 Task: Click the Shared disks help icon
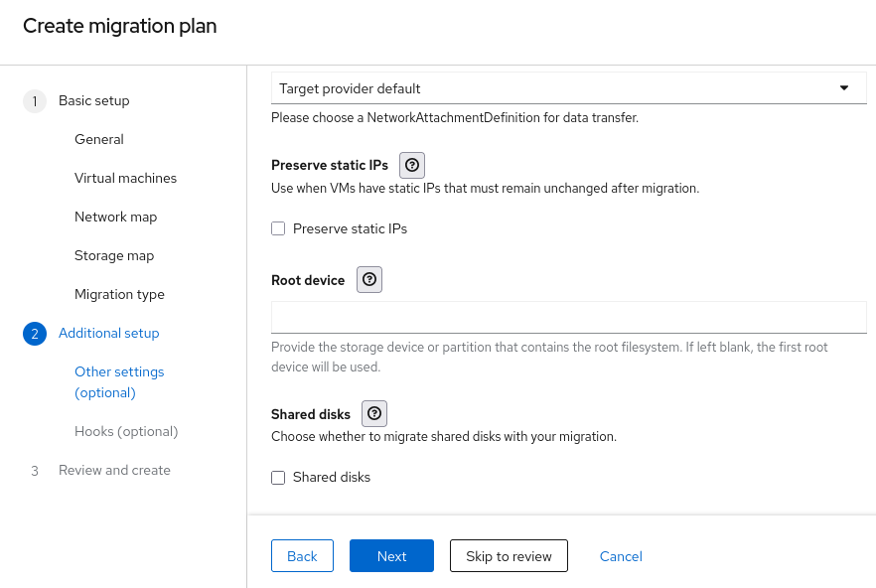click(x=374, y=414)
